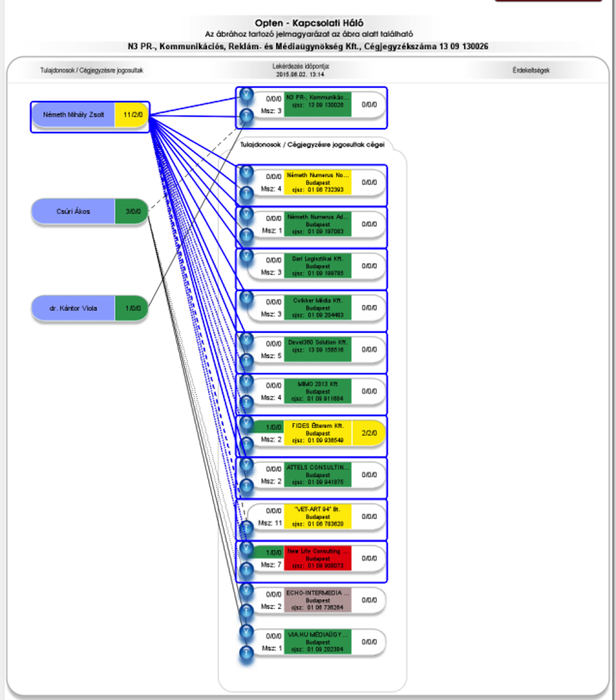Select the Csúri Ákos person node
Viewport: 616px width, 700px height.
(x=73, y=211)
